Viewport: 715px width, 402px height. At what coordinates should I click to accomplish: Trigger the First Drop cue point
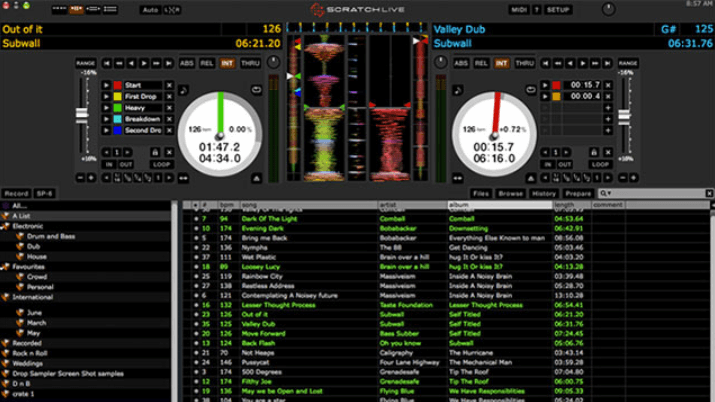tap(106, 97)
